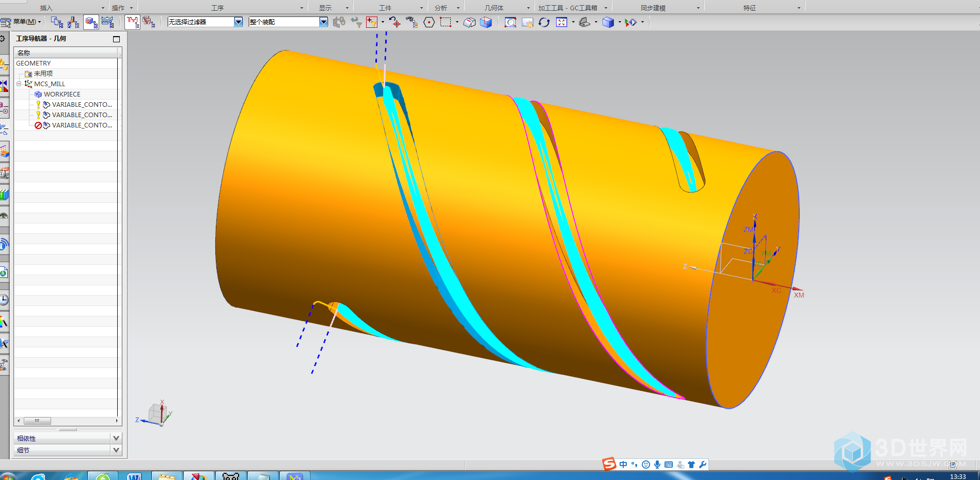The height and width of the screenshot is (480, 980).
Task: Click the 名称 column header
Action: (x=67, y=53)
